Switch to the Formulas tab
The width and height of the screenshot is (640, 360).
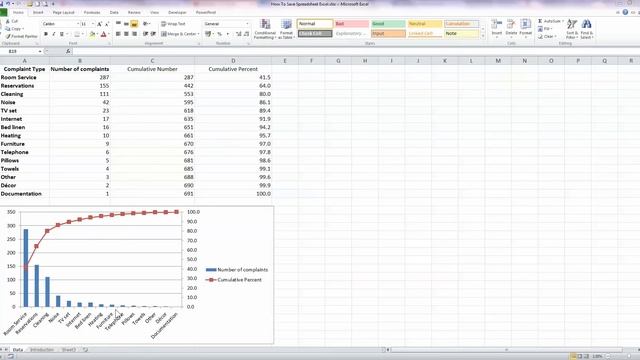coord(92,13)
